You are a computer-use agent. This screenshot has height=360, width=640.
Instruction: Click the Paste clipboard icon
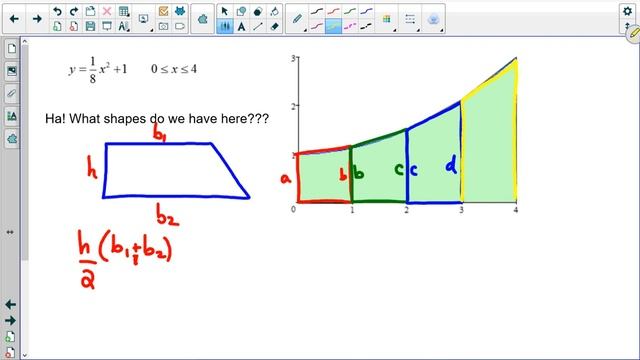[x=90, y=11]
